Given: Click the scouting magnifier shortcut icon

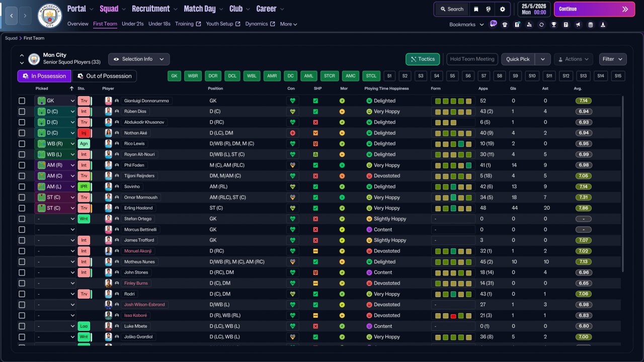Looking at the screenshot, I should (529, 25).
